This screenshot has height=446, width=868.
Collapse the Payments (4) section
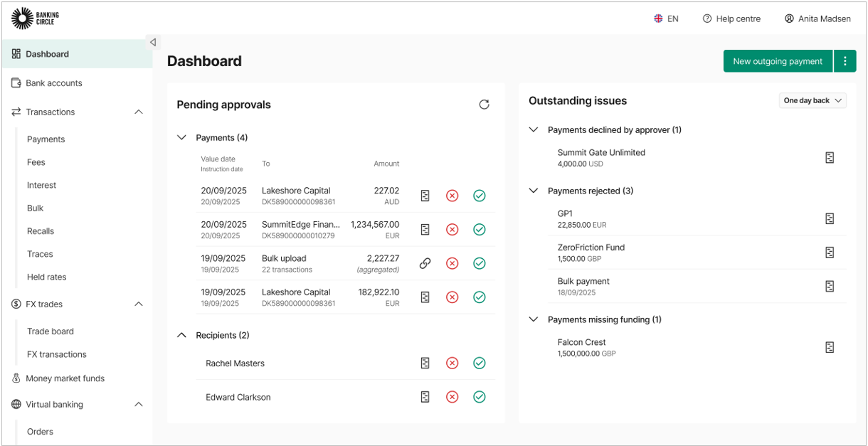click(181, 137)
